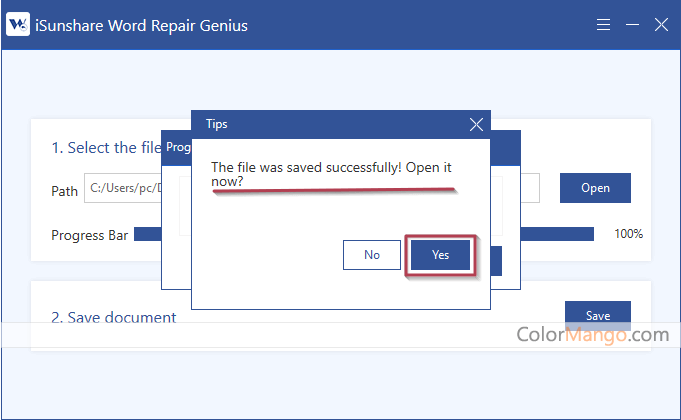Minimize the Word Repair Genius window
Image resolution: width=681 pixels, height=420 pixels.
click(x=632, y=25)
